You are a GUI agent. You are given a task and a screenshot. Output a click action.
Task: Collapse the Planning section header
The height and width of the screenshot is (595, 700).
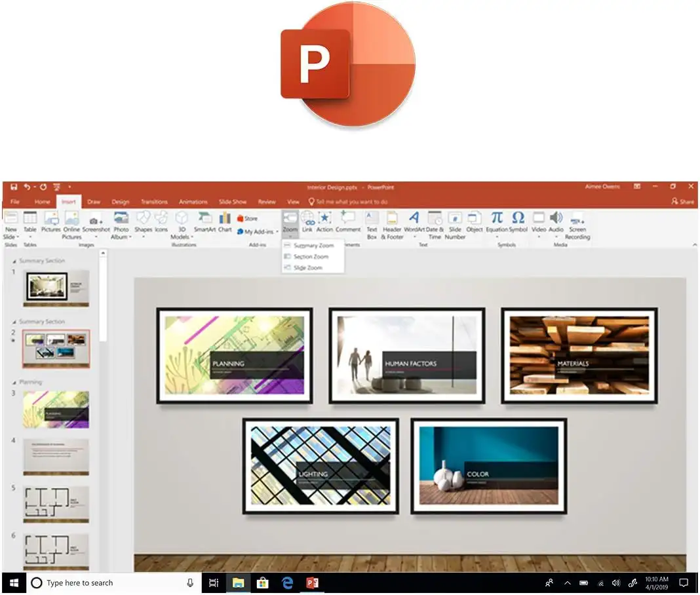[x=14, y=382]
